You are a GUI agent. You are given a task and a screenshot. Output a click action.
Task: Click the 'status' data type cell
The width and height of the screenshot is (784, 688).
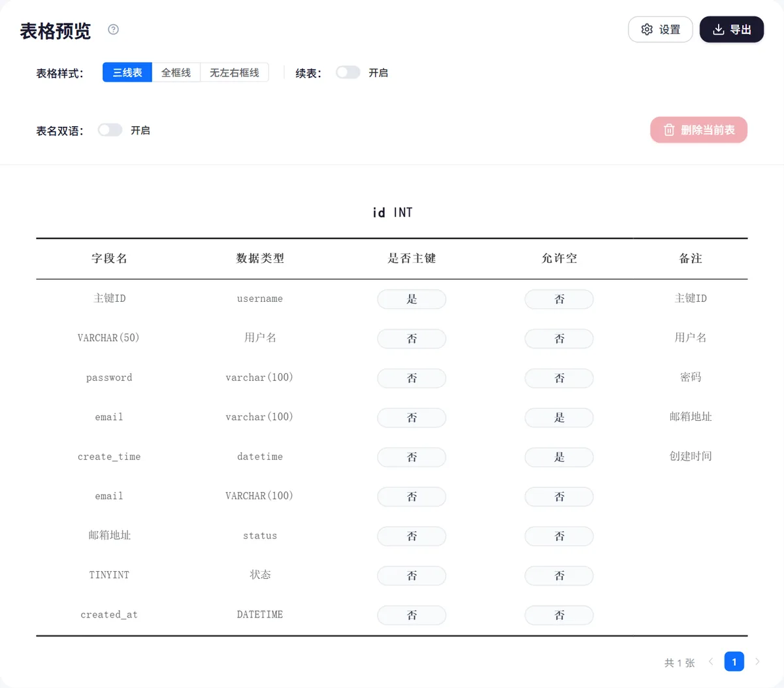(x=260, y=536)
